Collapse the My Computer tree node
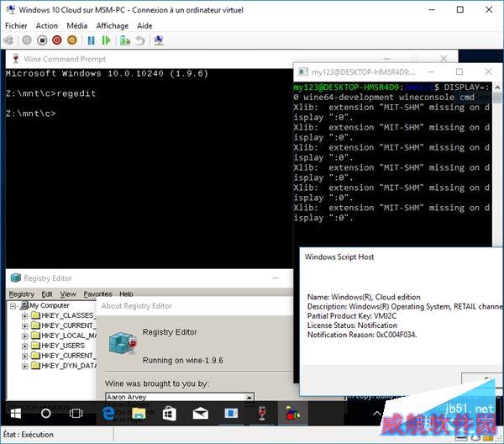 tap(13, 306)
